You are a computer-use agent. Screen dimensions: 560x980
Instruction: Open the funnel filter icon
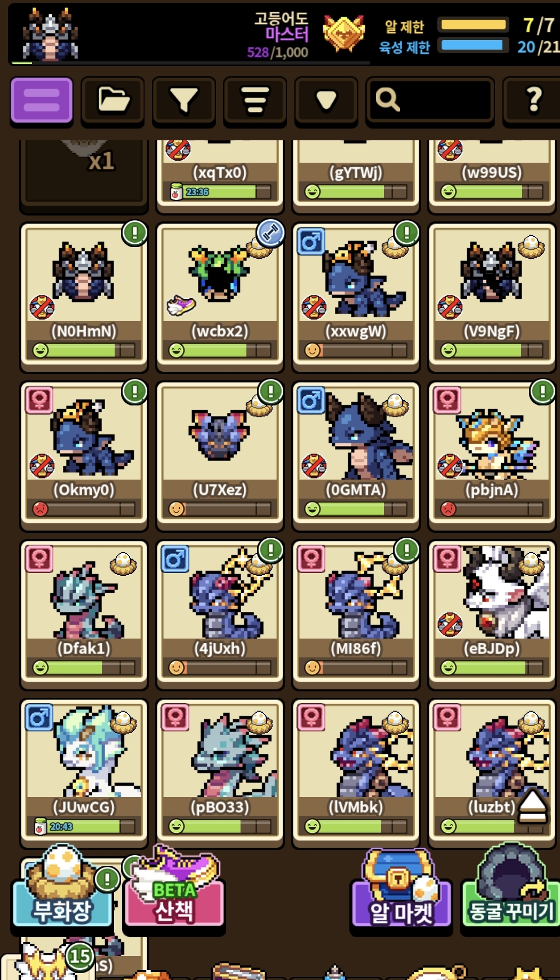tap(183, 101)
